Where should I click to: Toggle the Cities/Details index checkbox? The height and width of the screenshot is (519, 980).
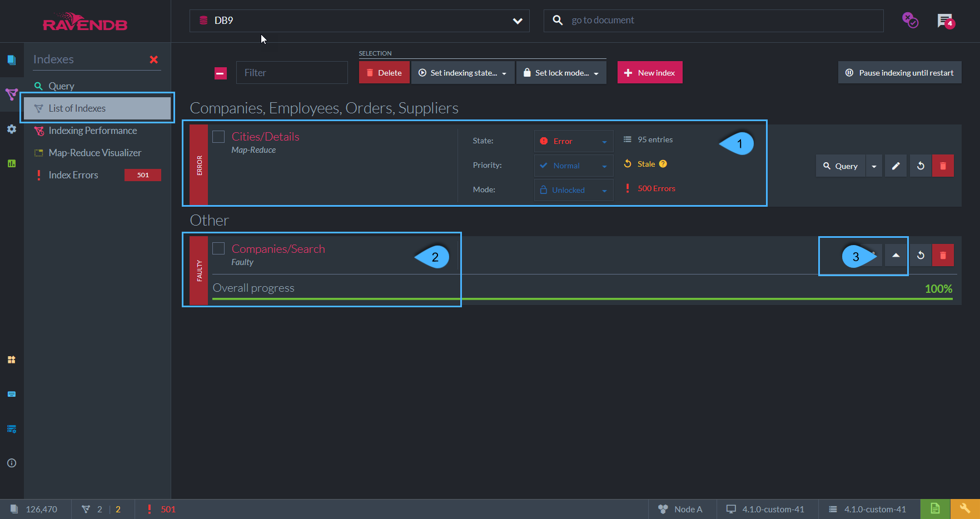pyautogui.click(x=218, y=137)
